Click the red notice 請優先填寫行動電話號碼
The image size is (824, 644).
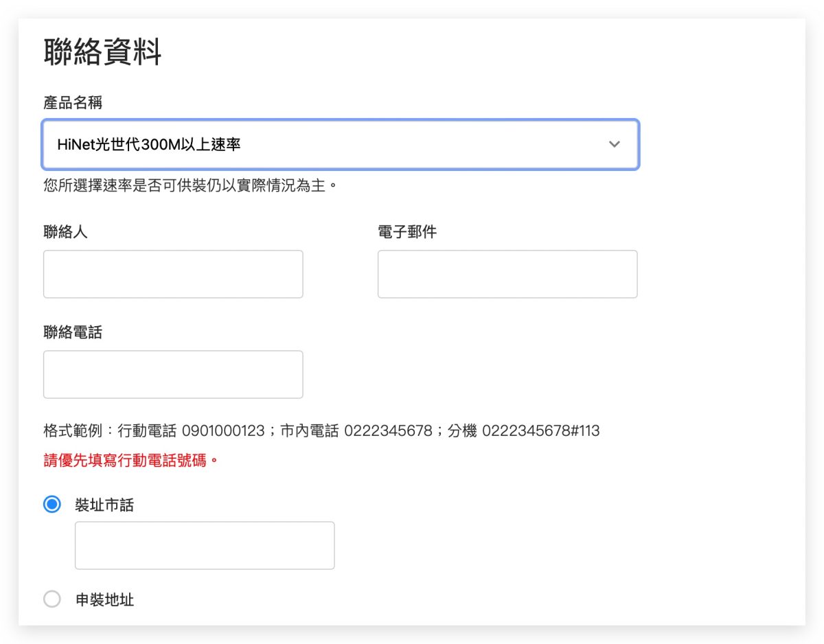point(131,459)
